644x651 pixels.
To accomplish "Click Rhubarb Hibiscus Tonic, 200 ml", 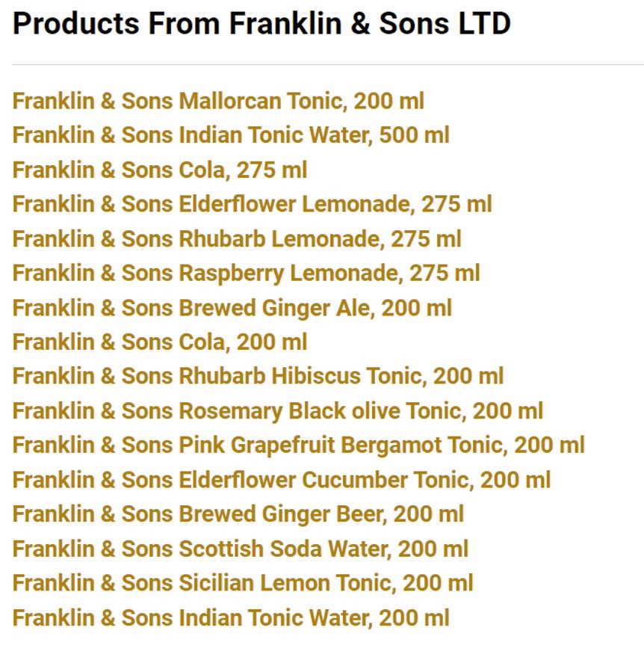I will pos(258,376).
